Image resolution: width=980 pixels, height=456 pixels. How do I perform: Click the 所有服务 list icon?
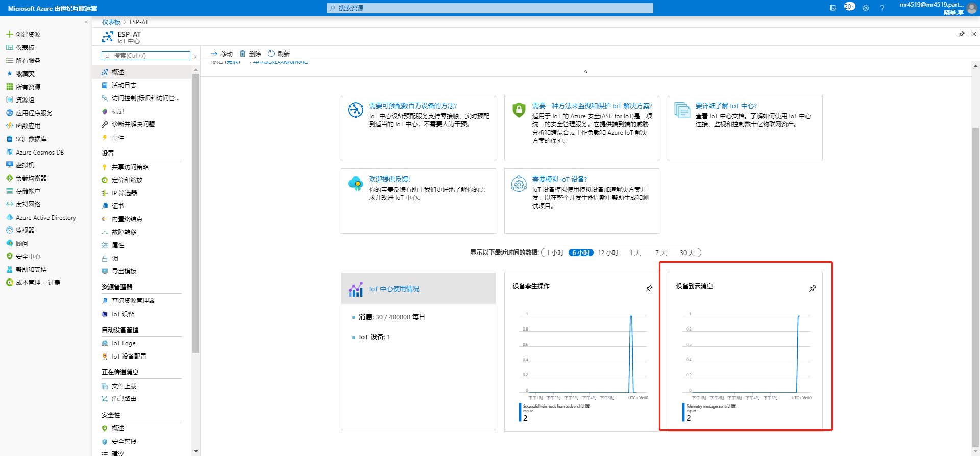9,60
